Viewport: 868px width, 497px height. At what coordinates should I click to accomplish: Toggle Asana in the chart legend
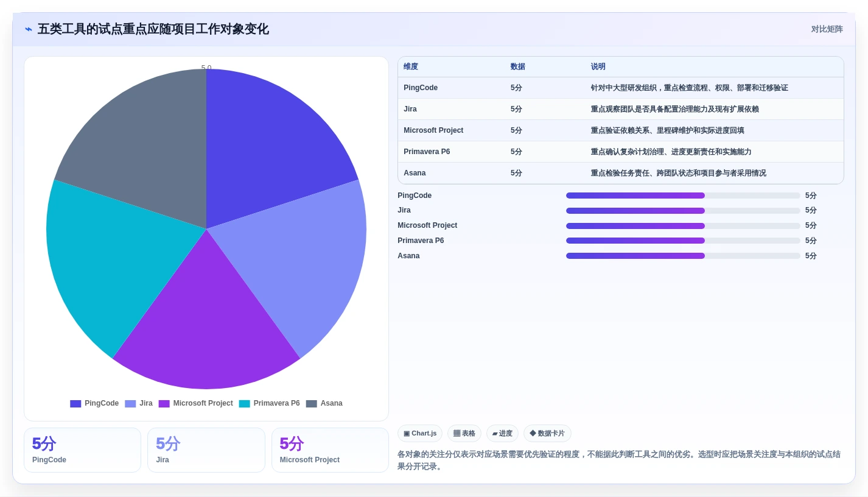tap(324, 404)
